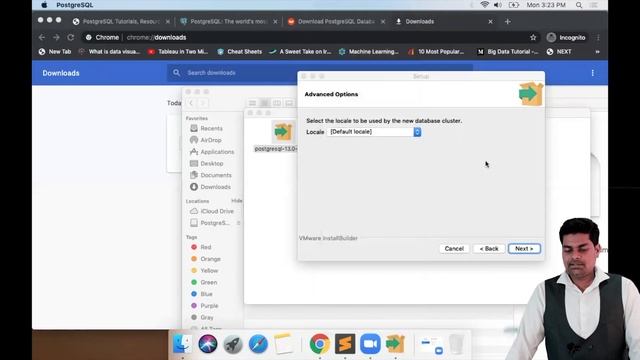Screen dimensions: 640x360
Task: Open Spotlight search in menu bar
Action: coord(579,5)
